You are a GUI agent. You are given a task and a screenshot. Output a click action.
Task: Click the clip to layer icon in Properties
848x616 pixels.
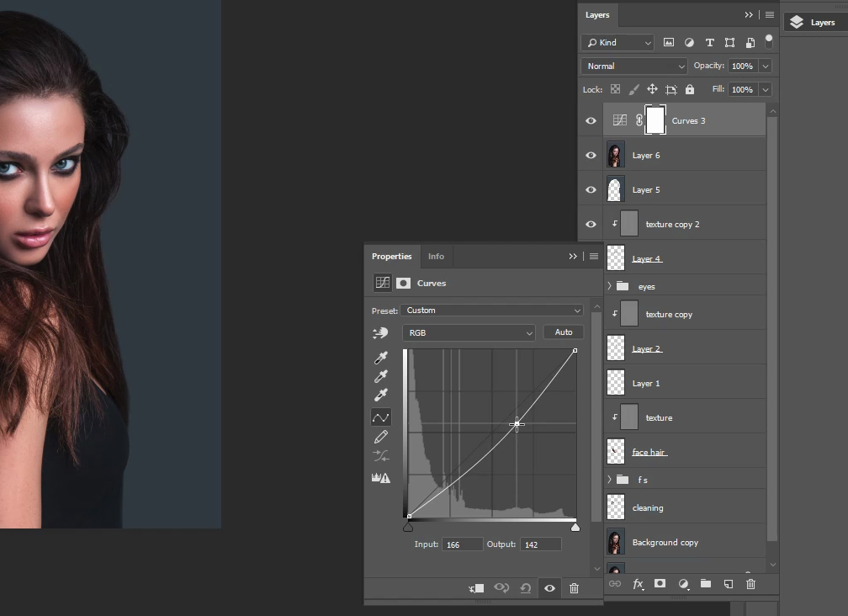[476, 588]
